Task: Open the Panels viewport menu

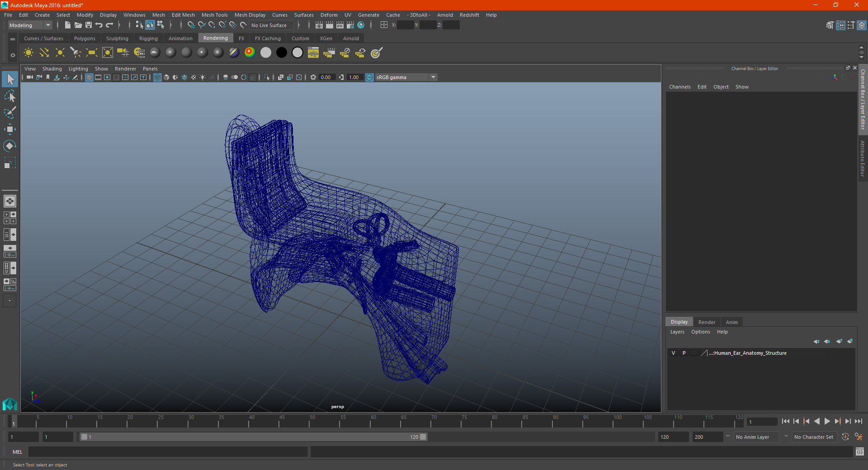Action: 150,69
